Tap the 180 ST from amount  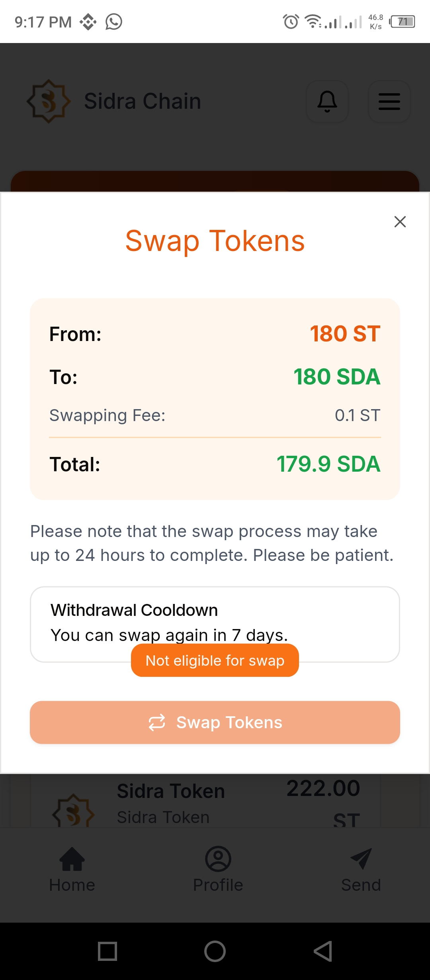coord(345,333)
